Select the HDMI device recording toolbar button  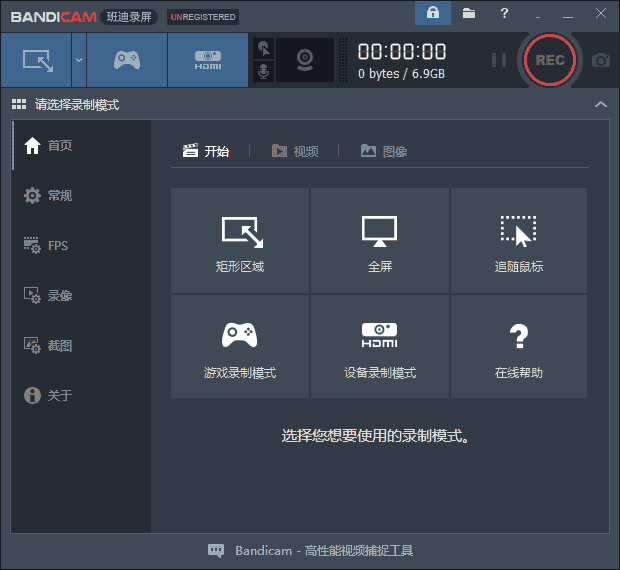208,60
